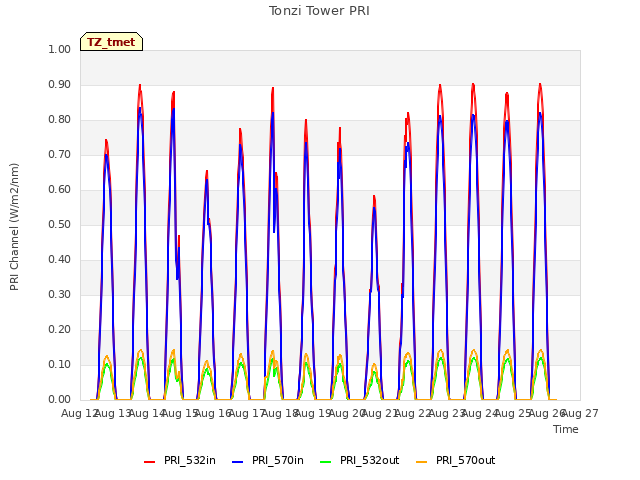Screen dimensions: 640x480
Task: Click the 0.30 y-axis tick label
Action: tap(60, 294)
